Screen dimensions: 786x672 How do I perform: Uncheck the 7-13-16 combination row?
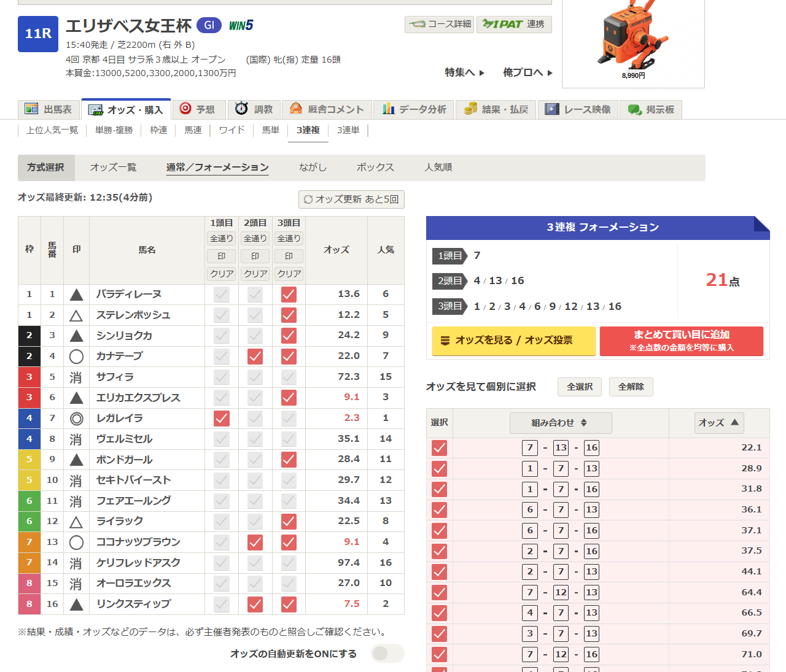click(x=439, y=448)
